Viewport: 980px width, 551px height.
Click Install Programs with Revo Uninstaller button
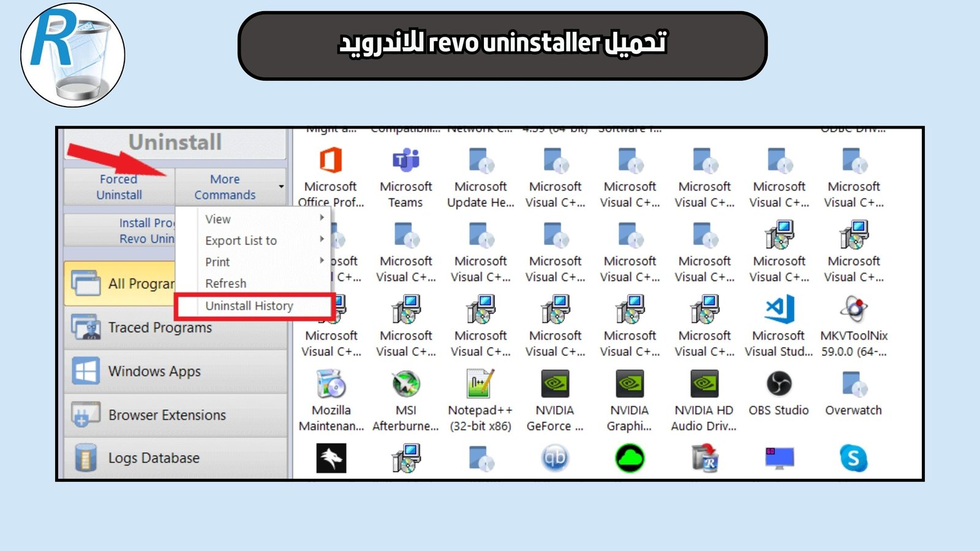(x=120, y=231)
